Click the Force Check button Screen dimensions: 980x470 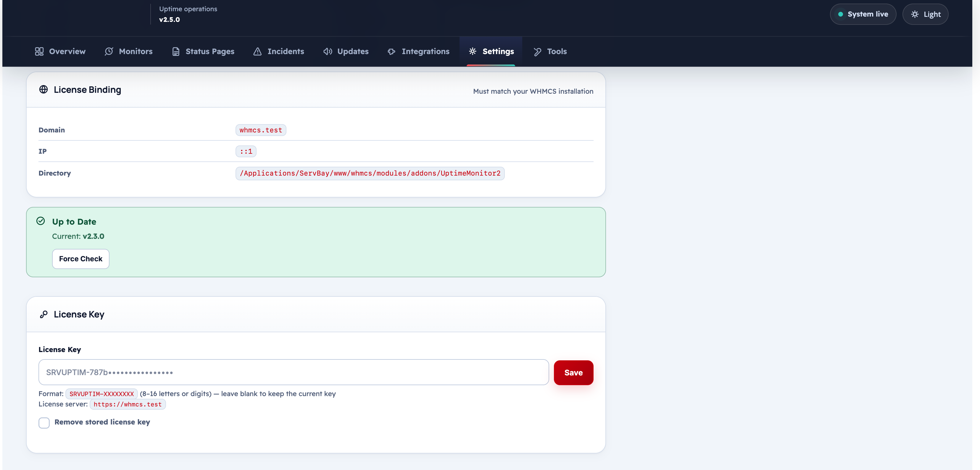click(x=81, y=259)
